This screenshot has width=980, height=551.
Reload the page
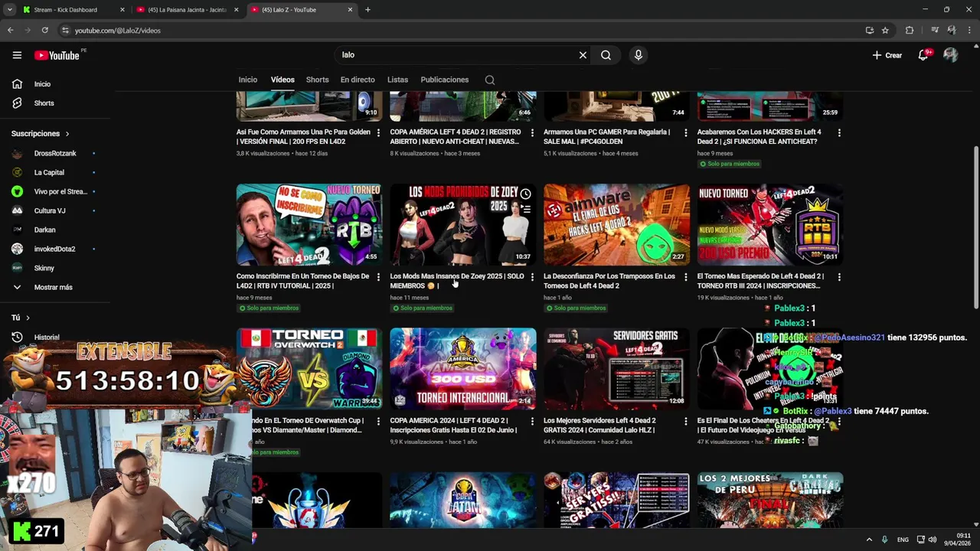pyautogui.click(x=45, y=31)
